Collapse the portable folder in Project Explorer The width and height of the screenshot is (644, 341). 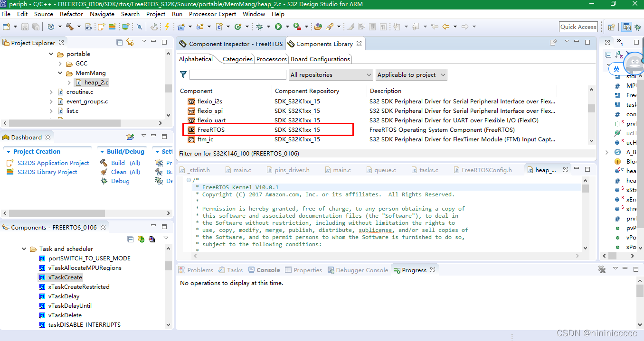click(51, 54)
